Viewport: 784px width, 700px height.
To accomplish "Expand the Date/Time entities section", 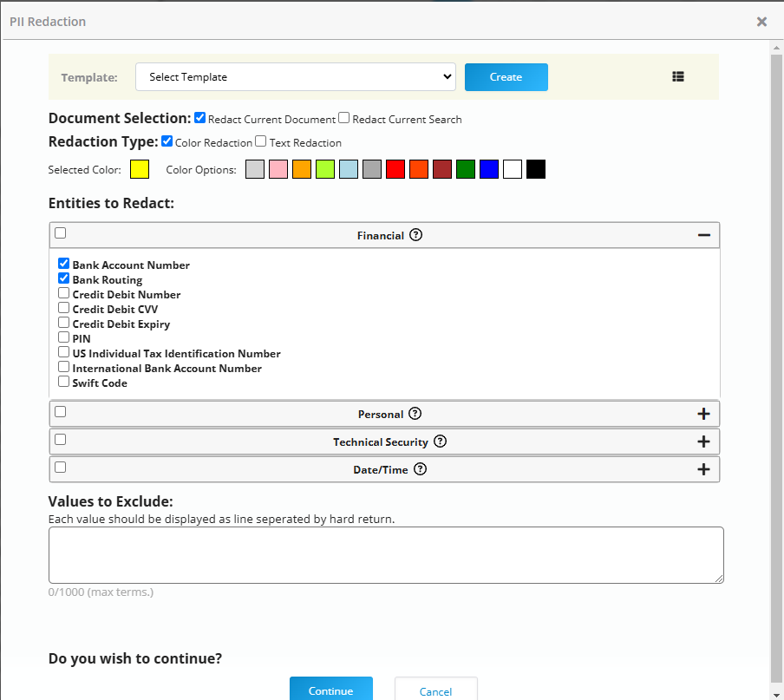I will [704, 469].
